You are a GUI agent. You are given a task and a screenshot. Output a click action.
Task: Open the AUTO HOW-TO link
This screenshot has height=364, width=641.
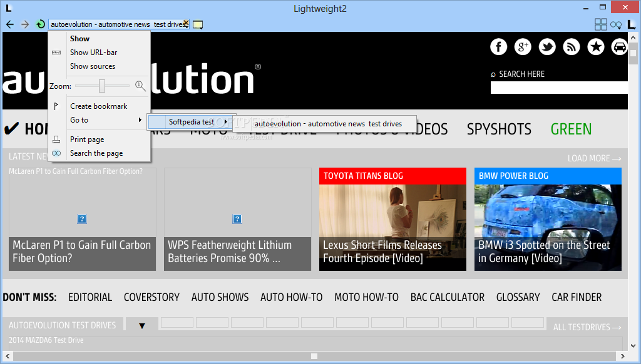pyautogui.click(x=292, y=297)
